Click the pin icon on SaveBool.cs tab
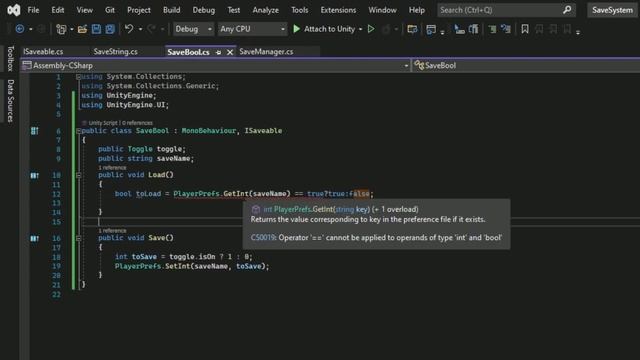This screenshot has width=640, height=360. [x=218, y=52]
